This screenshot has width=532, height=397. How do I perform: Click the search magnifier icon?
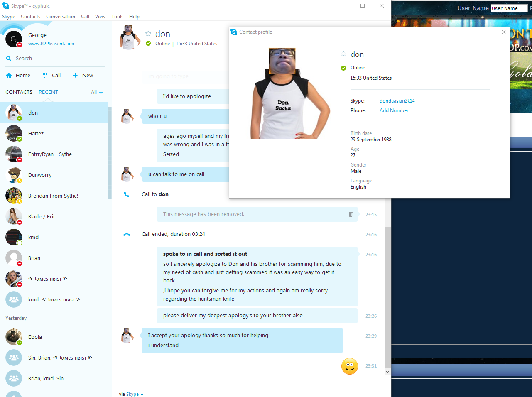(x=9, y=59)
